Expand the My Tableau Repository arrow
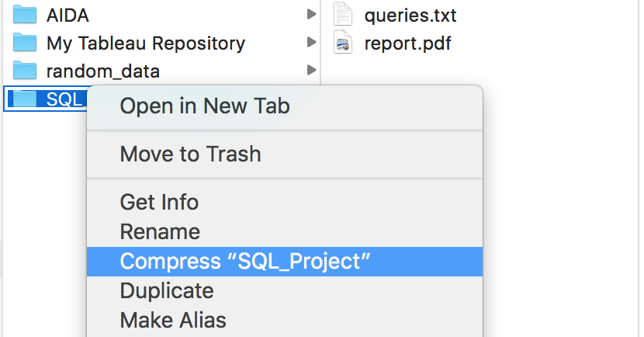 311,43
